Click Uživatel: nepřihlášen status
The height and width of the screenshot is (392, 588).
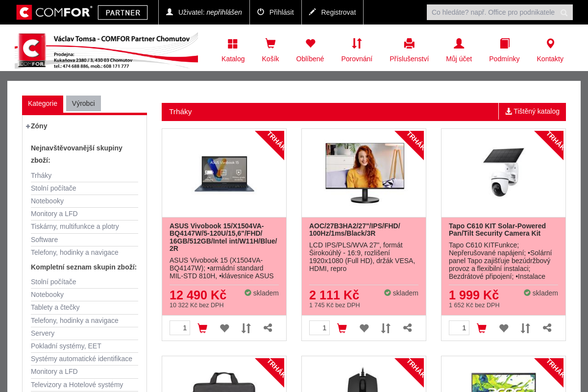(x=204, y=12)
